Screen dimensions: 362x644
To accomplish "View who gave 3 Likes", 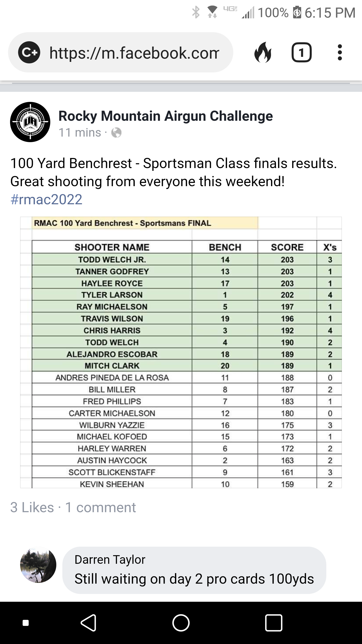I will [x=32, y=507].
